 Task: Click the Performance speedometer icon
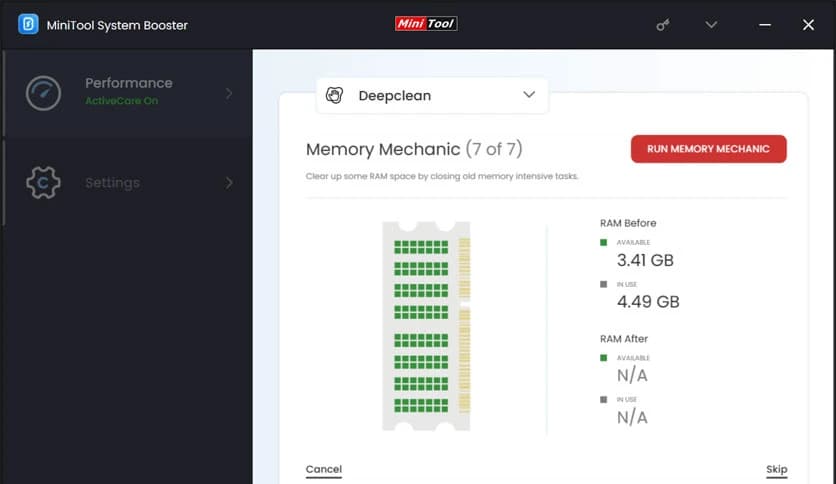click(x=44, y=92)
